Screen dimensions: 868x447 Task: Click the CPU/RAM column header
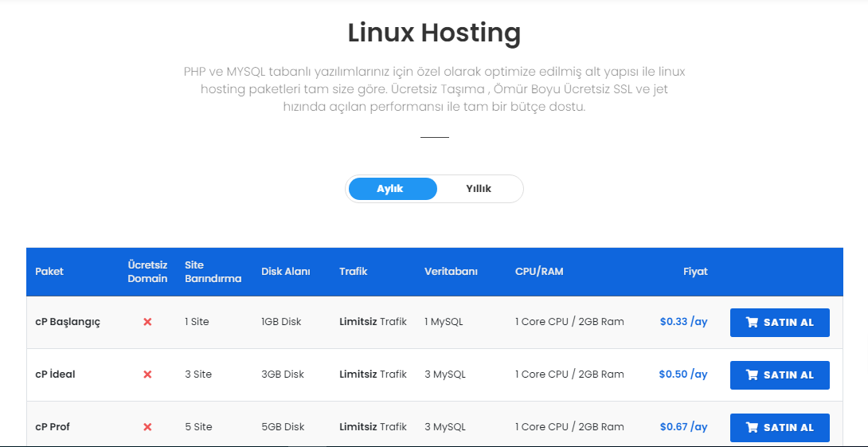[539, 272]
